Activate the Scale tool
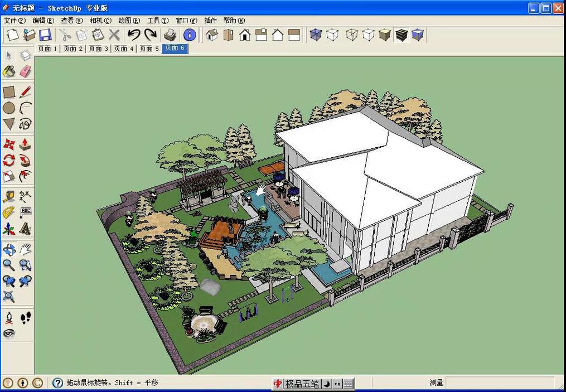The height and width of the screenshot is (392, 566). (x=9, y=176)
